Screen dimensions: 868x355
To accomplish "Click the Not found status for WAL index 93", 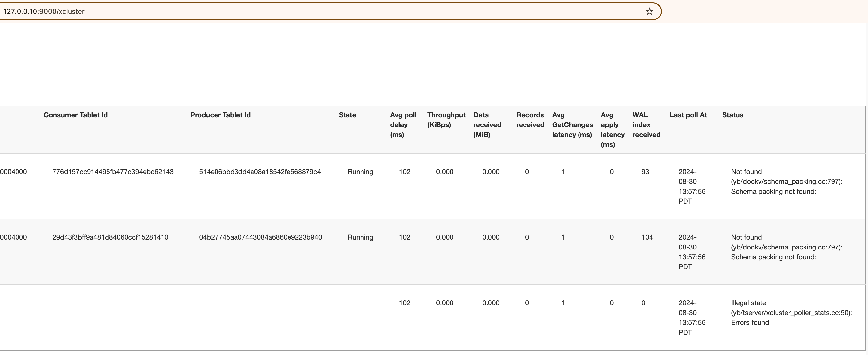I will pyautogui.click(x=786, y=181).
